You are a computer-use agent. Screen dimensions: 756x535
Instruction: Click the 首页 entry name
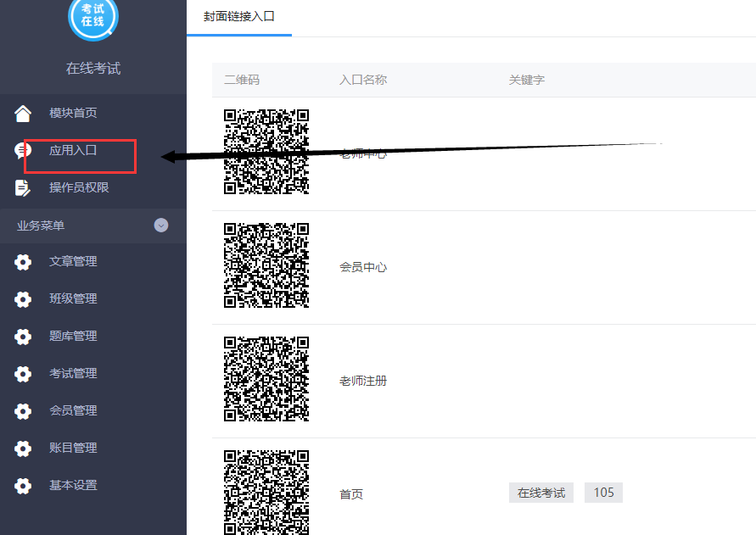click(x=351, y=494)
